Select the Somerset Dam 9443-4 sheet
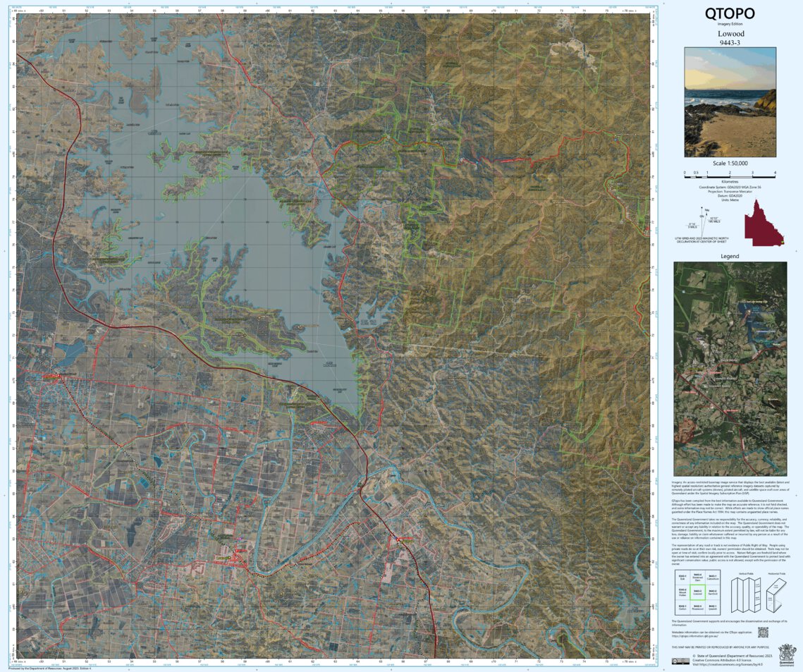Image resolution: width=803 pixels, height=672 pixels. click(697, 577)
